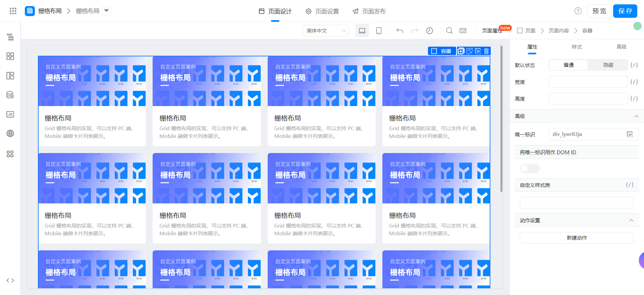
Task: Open the multilingual globe icon in sidebar
Action: (10, 134)
